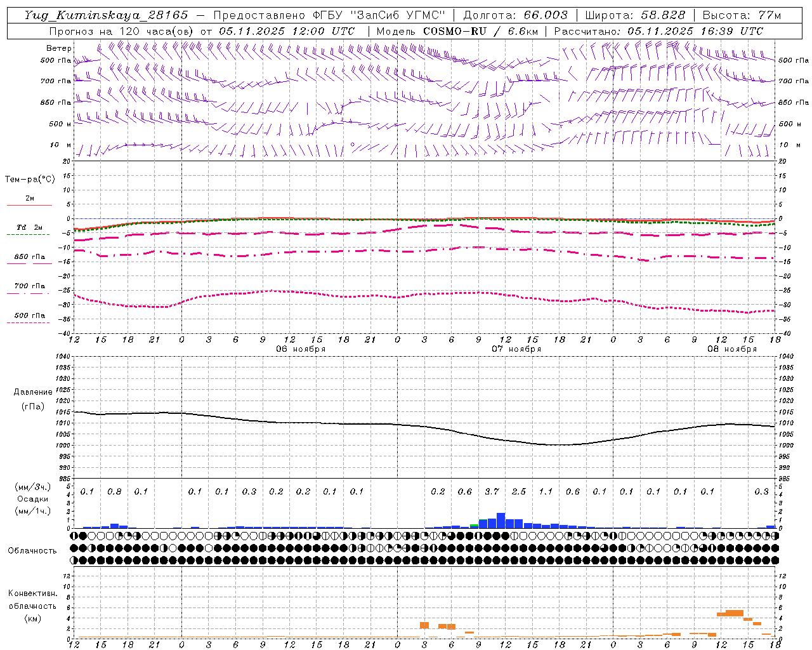Screen dimensions: 812x650
Task: Click the Рассчитано: 05.11.2025 16:39 UTC timestamp
Action: point(659,31)
